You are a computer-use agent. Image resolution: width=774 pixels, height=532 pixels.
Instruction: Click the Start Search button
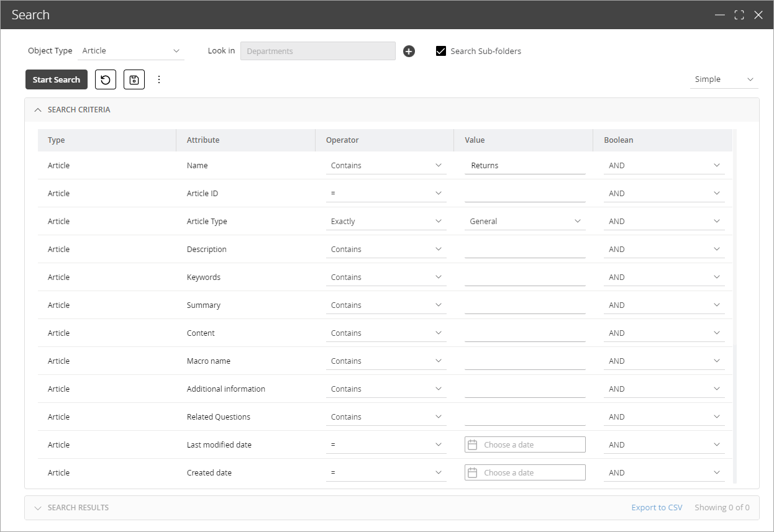coord(56,79)
